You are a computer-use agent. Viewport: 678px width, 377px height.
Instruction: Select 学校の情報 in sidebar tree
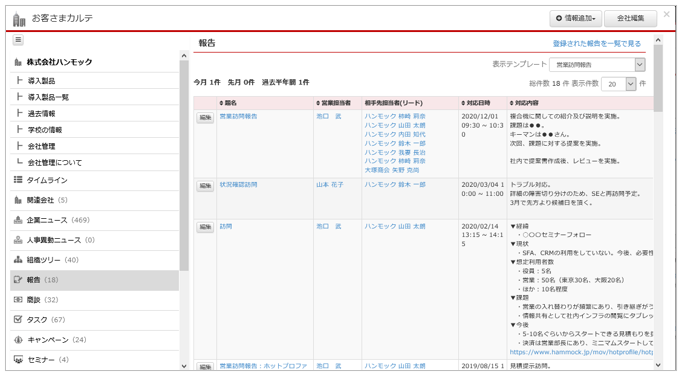[x=45, y=130]
